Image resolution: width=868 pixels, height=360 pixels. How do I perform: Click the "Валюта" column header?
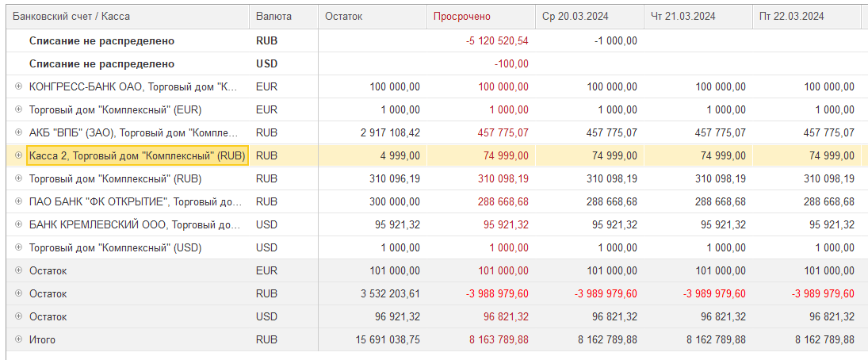tap(273, 16)
